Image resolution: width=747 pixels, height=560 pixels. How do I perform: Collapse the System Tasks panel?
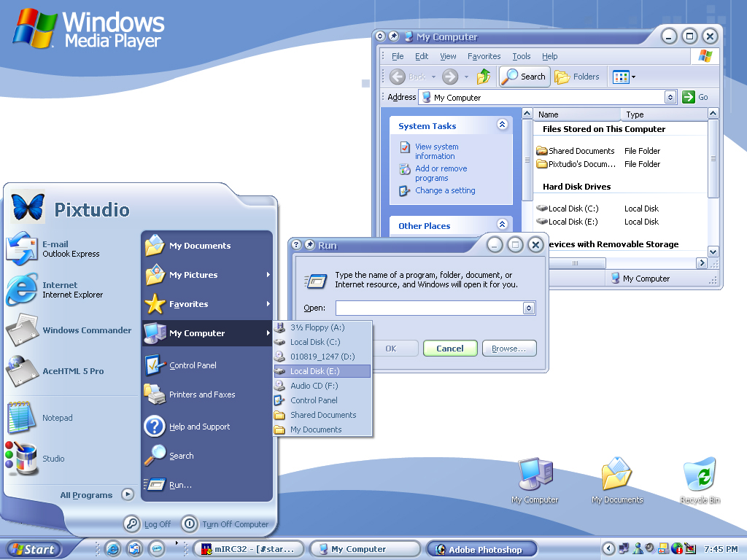point(502,125)
